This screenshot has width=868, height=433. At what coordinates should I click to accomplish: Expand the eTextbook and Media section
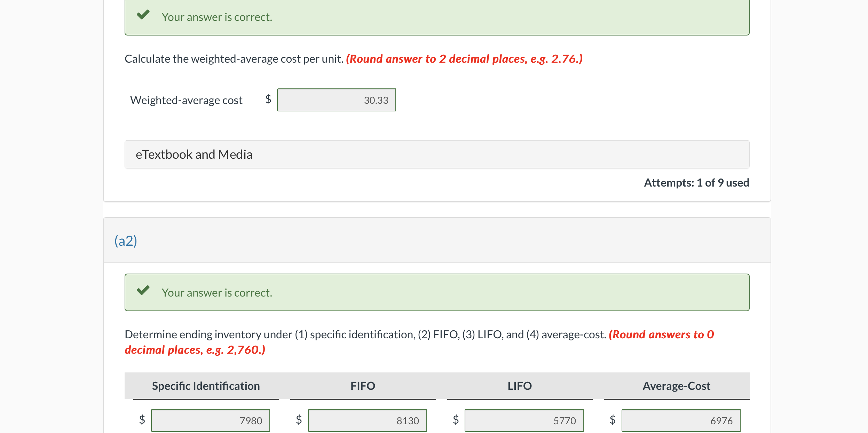[x=194, y=154]
